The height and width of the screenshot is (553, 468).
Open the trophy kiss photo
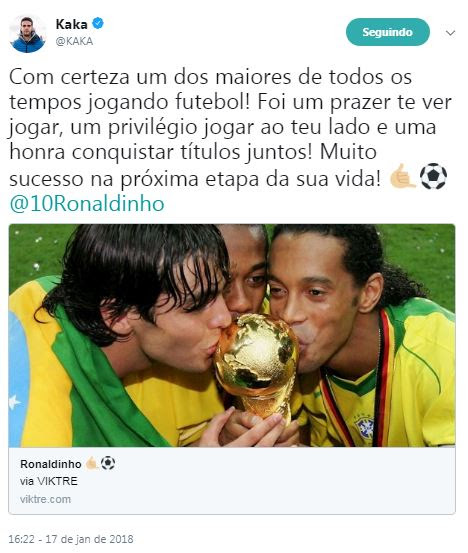[x=232, y=335]
